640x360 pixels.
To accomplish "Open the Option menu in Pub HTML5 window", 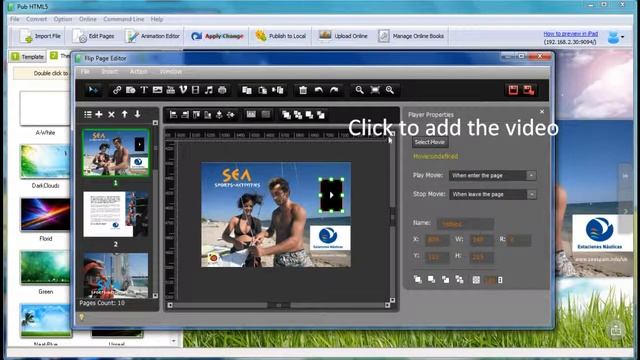I will pos(63,19).
